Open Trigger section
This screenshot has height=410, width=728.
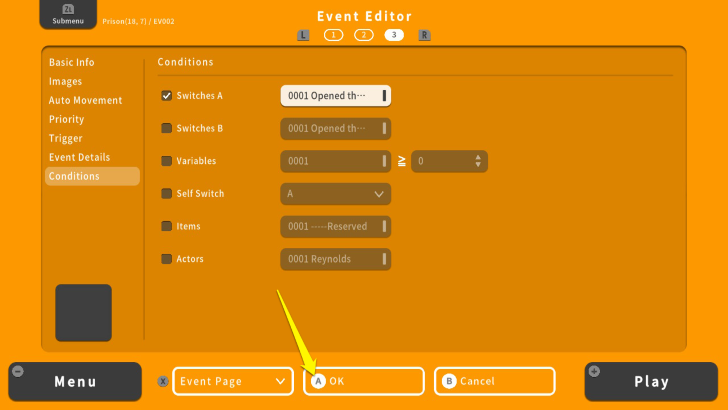coord(65,138)
